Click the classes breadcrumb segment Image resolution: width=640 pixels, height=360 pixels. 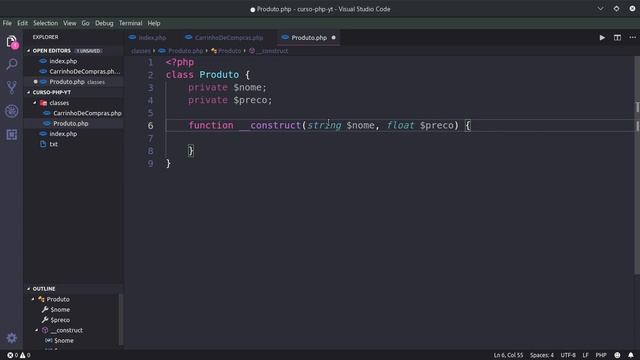pos(141,51)
